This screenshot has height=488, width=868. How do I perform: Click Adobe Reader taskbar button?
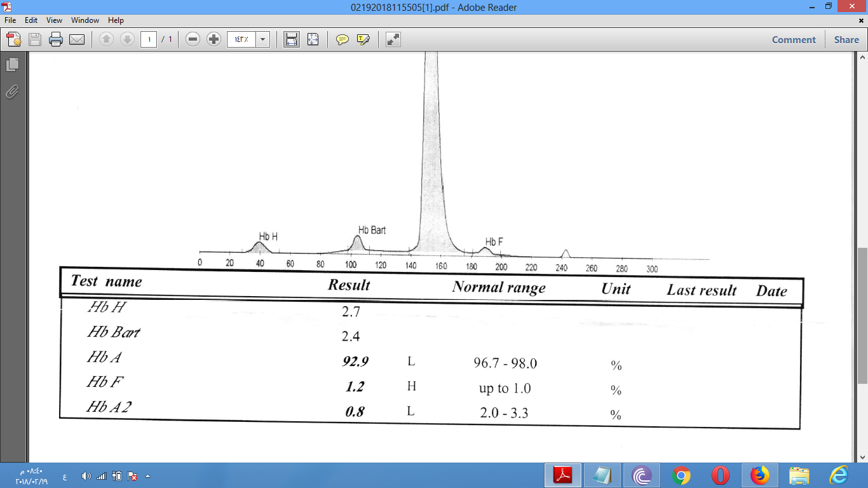point(563,475)
